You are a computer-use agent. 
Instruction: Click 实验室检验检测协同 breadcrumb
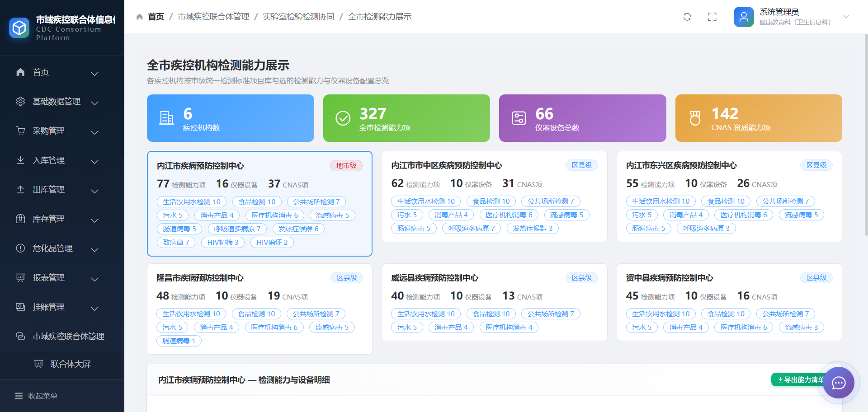click(298, 17)
